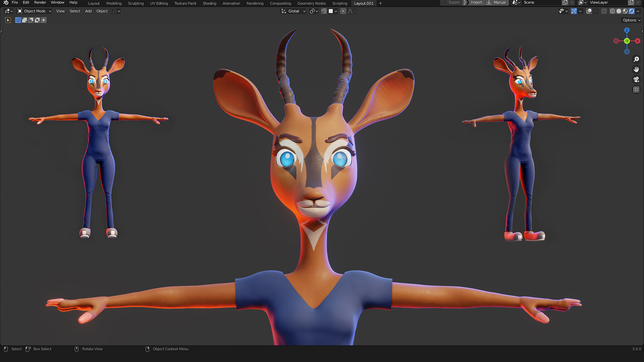Click the Import button
The width and height of the screenshot is (644, 362).
pyautogui.click(x=476, y=3)
